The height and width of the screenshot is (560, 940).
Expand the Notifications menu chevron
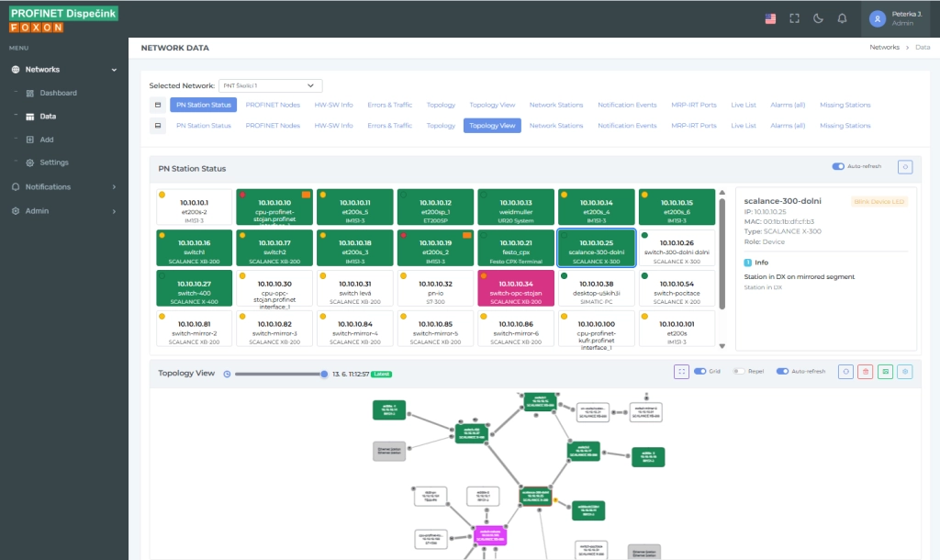(x=114, y=187)
